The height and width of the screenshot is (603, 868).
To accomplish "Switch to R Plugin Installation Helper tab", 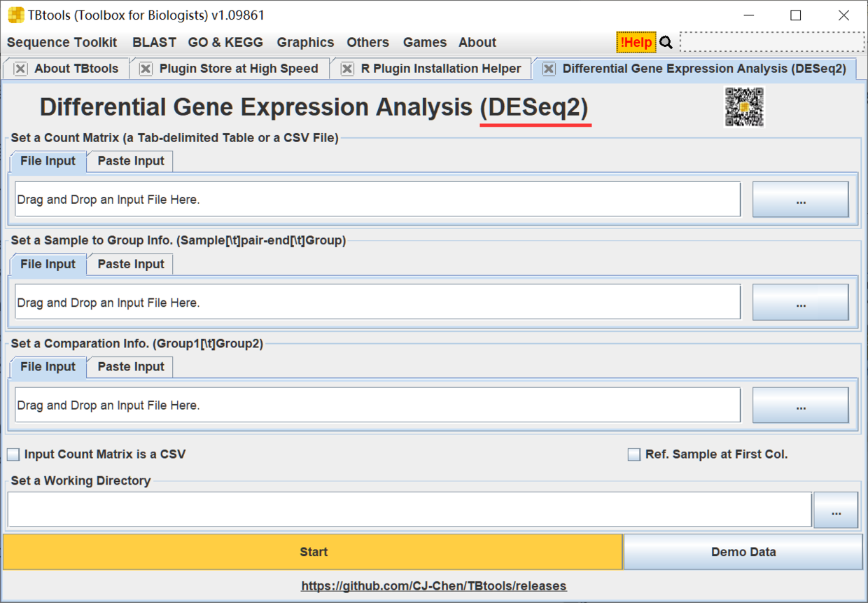I will (x=441, y=69).
